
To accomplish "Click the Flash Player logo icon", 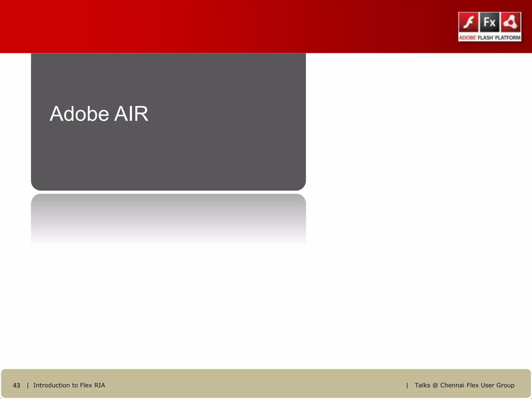I will [x=468, y=22].
